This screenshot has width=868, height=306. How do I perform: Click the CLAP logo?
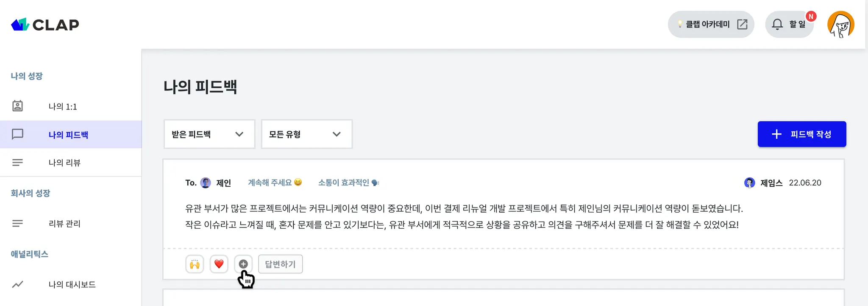coord(45,25)
